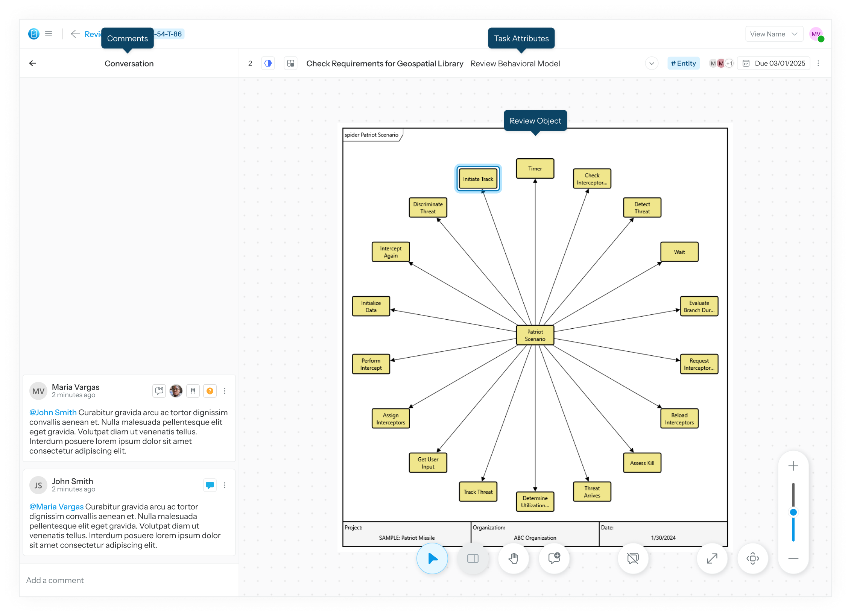Toggle the side panel layout button
The width and height of the screenshot is (851, 616).
point(473,558)
